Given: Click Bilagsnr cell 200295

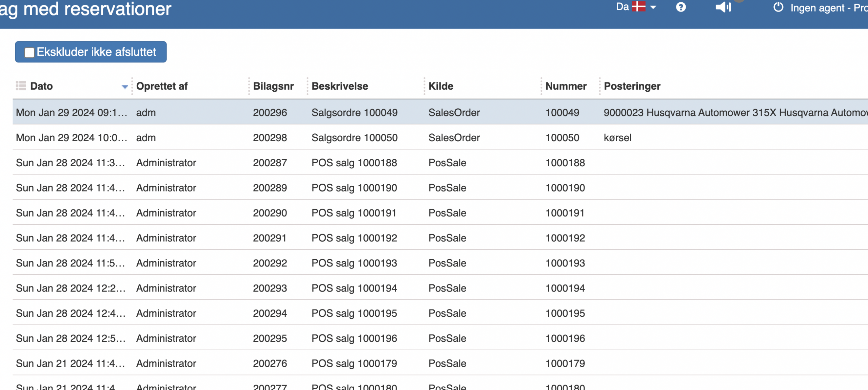Looking at the screenshot, I should click(270, 338).
